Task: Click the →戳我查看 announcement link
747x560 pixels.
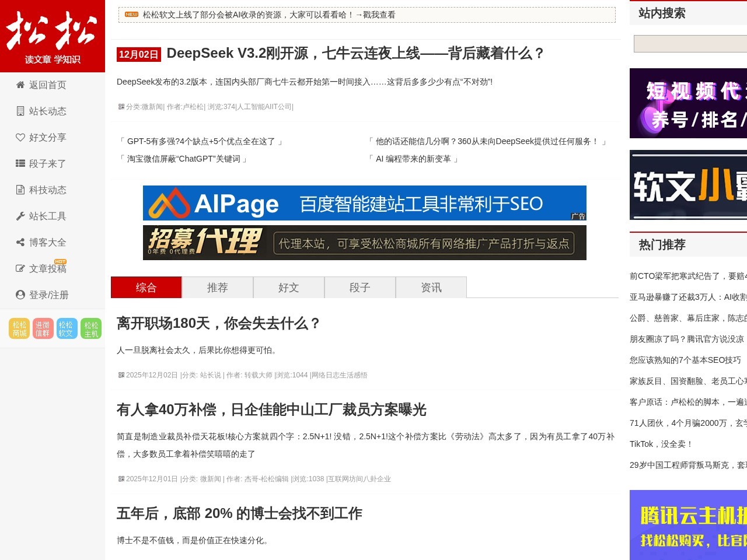Action: 376,15
